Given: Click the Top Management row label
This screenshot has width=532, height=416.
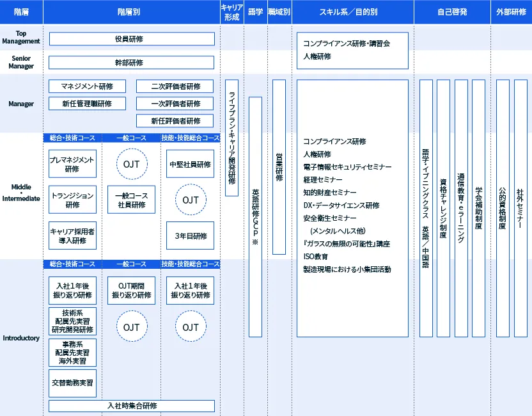Looking at the screenshot, I should pos(21,37).
